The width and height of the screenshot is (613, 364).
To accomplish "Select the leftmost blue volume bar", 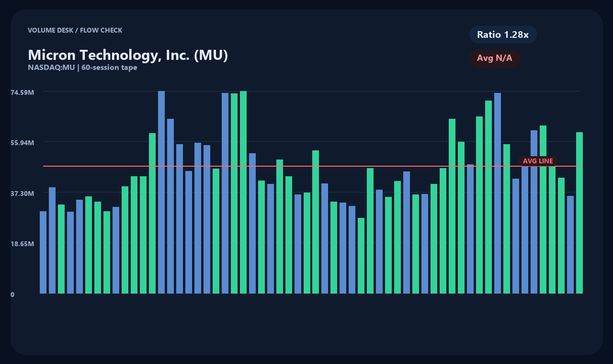I will (x=43, y=252).
